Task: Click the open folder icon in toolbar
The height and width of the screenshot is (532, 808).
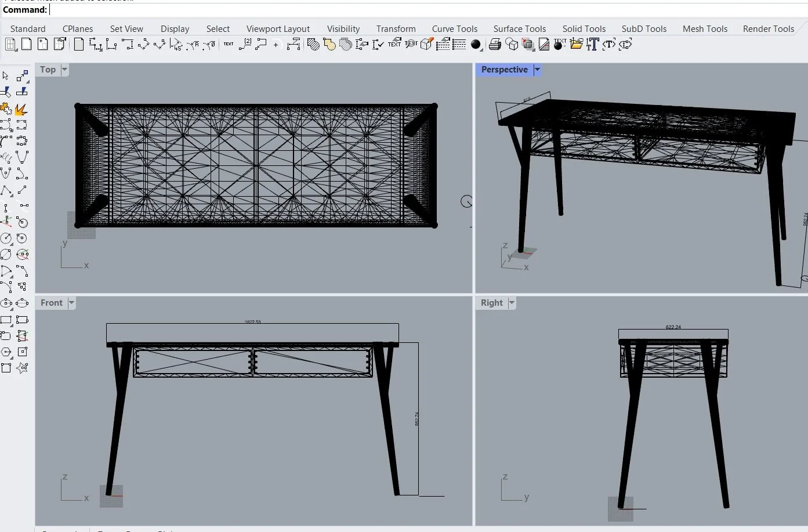Action: click(576, 45)
